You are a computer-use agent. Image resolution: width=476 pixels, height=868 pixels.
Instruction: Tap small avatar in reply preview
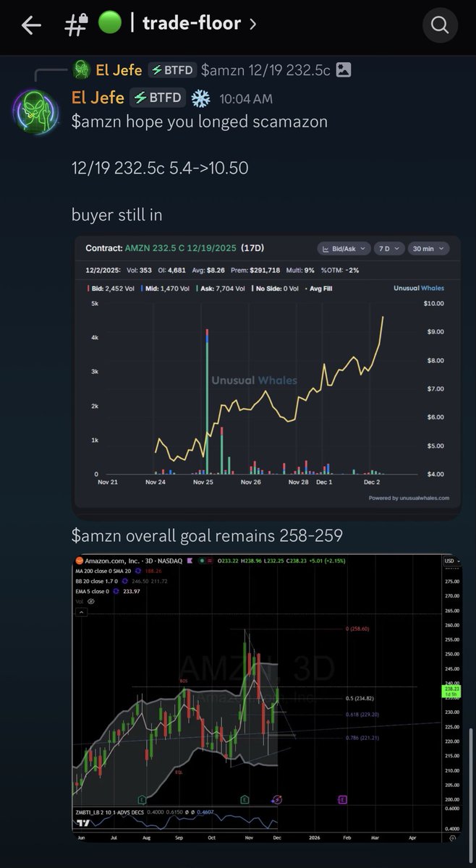click(x=81, y=70)
